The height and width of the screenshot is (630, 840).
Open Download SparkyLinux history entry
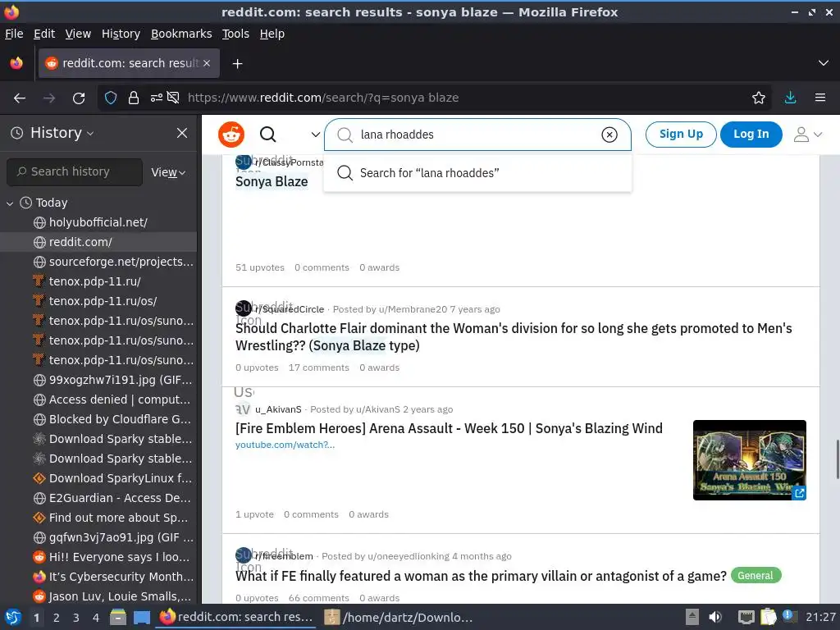click(x=98, y=478)
